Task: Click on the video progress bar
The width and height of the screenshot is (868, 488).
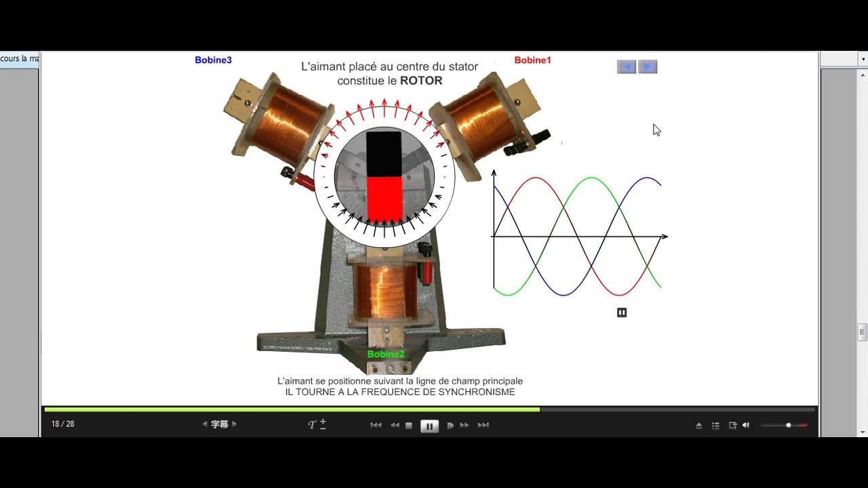Action: [x=429, y=409]
